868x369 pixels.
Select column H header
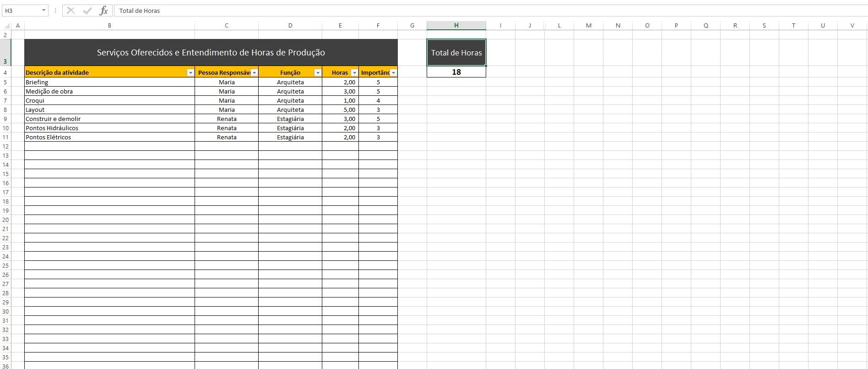click(456, 26)
